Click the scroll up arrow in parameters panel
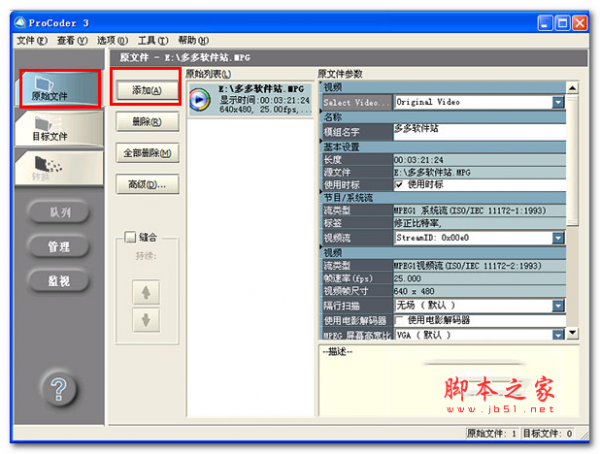 [572, 88]
